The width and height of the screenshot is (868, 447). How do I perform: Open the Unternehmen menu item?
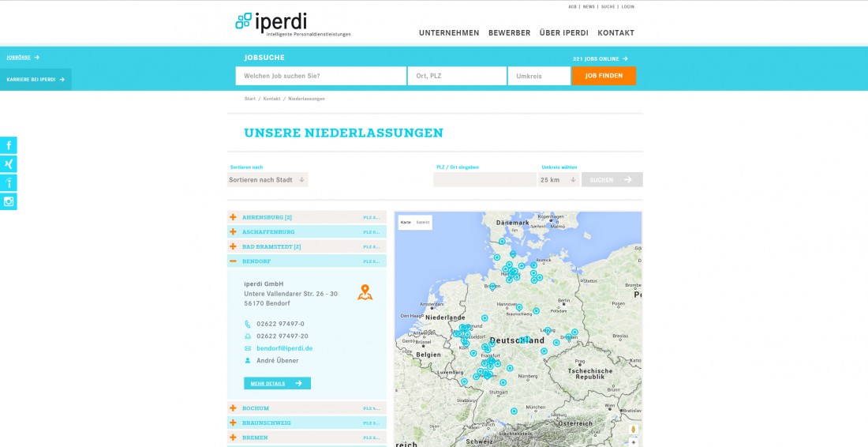click(449, 33)
